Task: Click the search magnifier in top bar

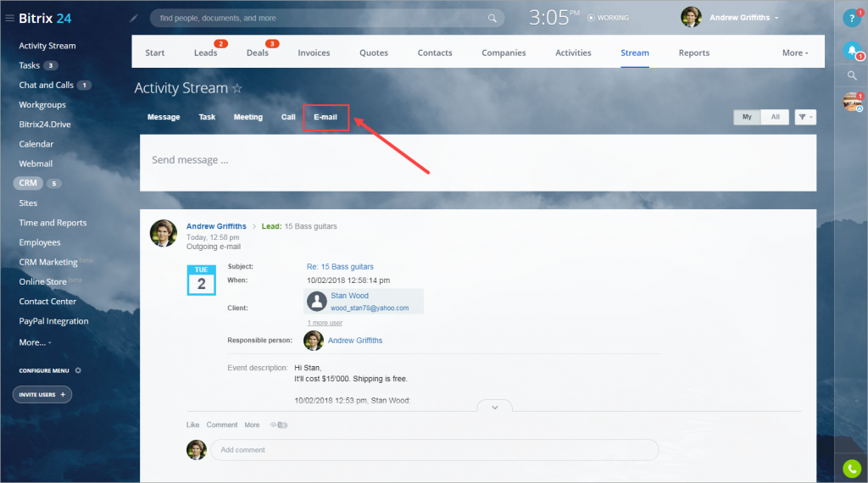Action: [492, 19]
